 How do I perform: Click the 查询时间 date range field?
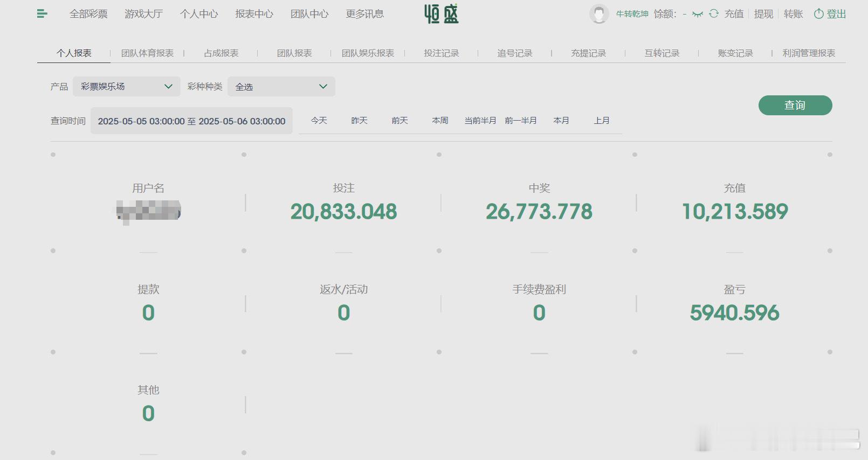point(191,121)
